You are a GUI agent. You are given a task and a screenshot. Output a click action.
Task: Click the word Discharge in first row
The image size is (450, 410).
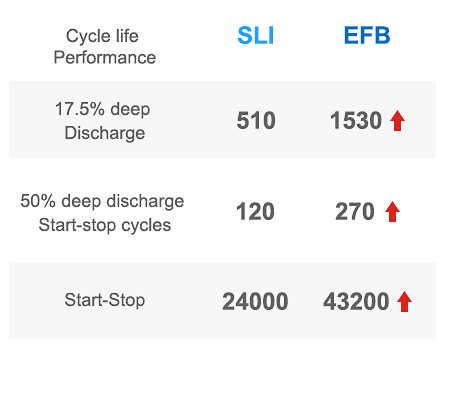(x=105, y=133)
